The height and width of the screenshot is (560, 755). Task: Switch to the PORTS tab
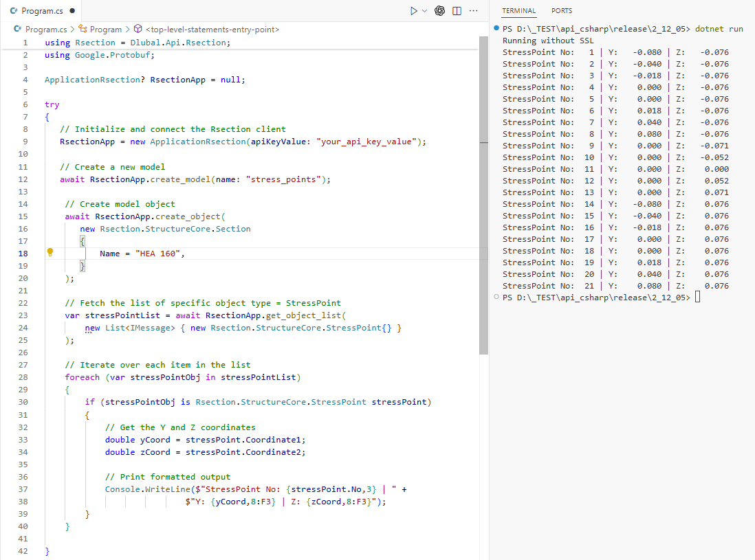pyautogui.click(x=561, y=11)
